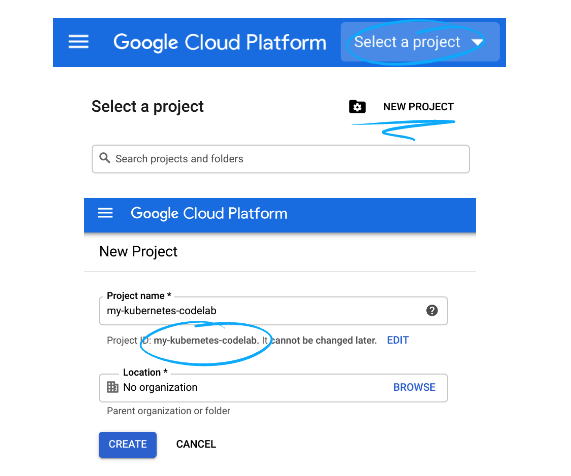Click the Select a project dialog heading
This screenshot has height=476, width=571.
point(147,107)
